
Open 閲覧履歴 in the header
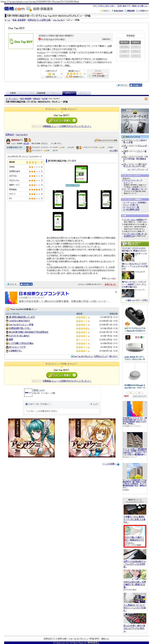(x=131, y=11)
